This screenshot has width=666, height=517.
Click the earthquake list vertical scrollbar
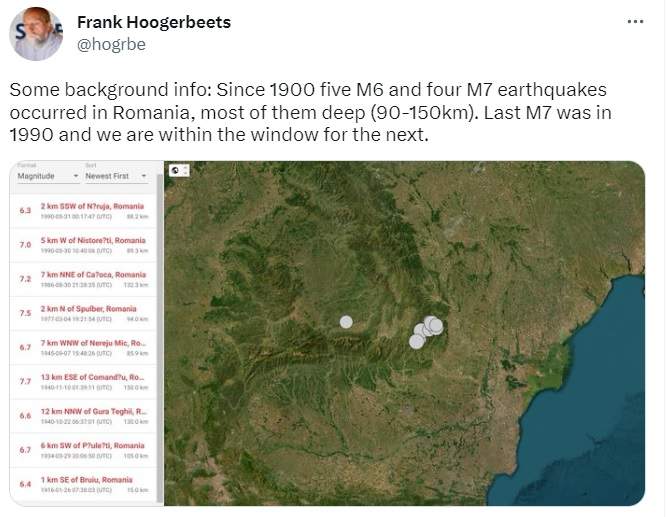(160, 338)
